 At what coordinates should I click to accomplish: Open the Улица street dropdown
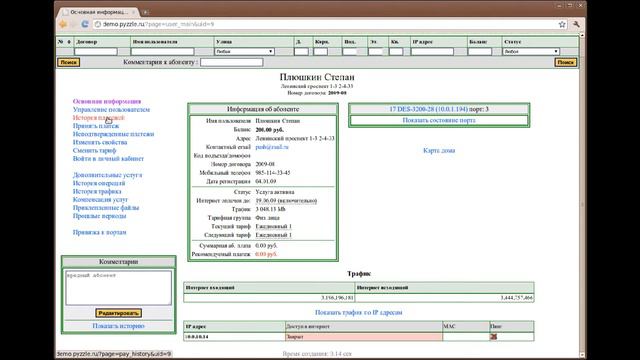244,51
